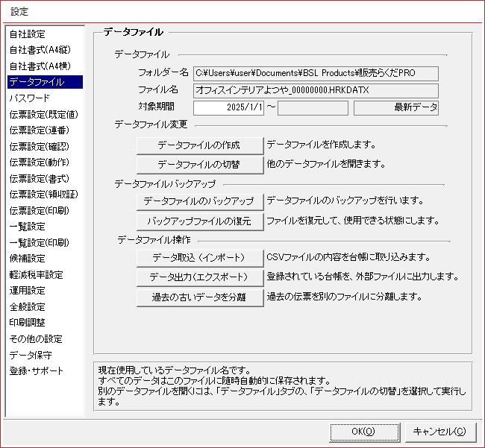
Task: Click the ファイル名 text field
Action: click(x=315, y=90)
